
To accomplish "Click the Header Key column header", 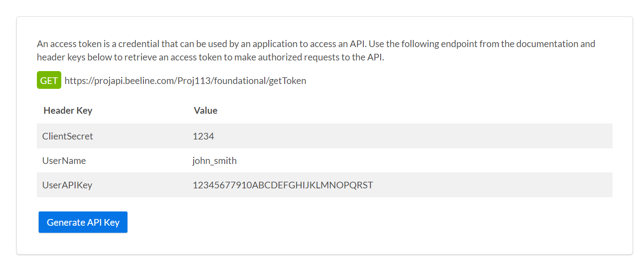I will (x=68, y=110).
